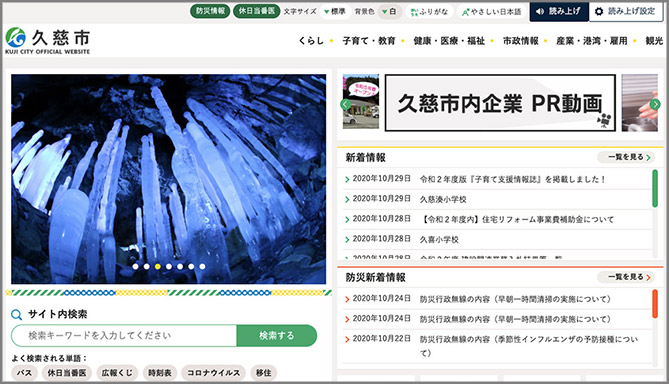The image size is (669, 384).
Task: Open 読み上げ設定 gear settings
Action: click(625, 12)
